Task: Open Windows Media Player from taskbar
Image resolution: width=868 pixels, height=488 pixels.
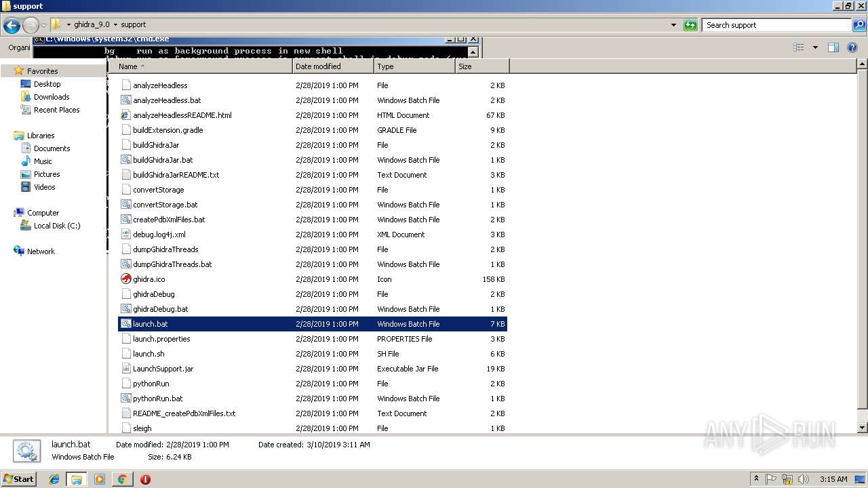Action: (x=100, y=479)
